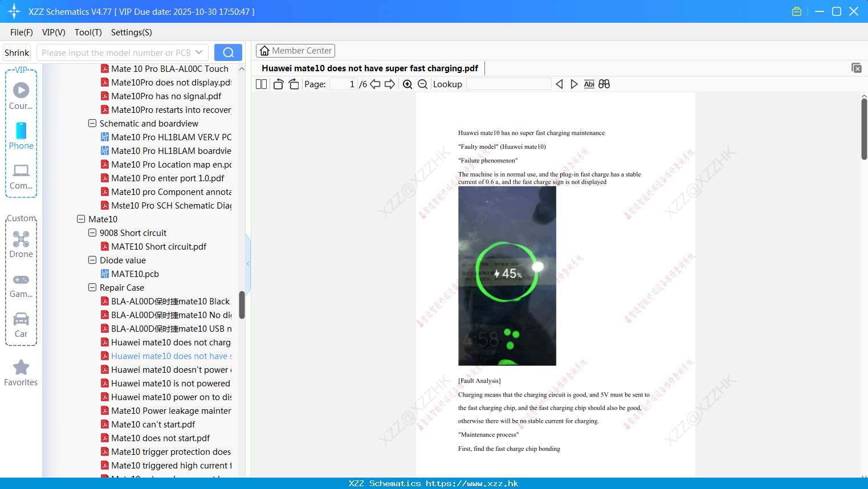Image resolution: width=868 pixels, height=489 pixels.
Task: Toggle whole-word match Abi icon
Action: (x=589, y=84)
